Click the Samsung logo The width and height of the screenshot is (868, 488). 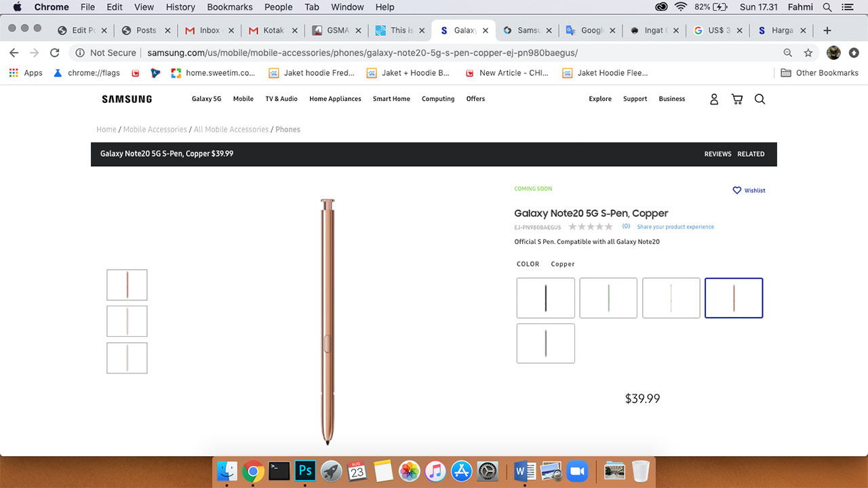point(127,99)
